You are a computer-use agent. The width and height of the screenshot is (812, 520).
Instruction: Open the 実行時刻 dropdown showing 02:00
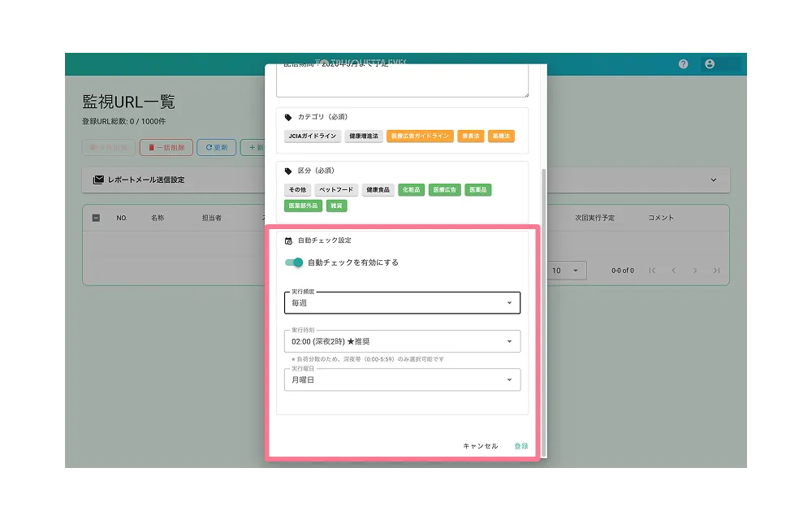pyautogui.click(x=402, y=341)
